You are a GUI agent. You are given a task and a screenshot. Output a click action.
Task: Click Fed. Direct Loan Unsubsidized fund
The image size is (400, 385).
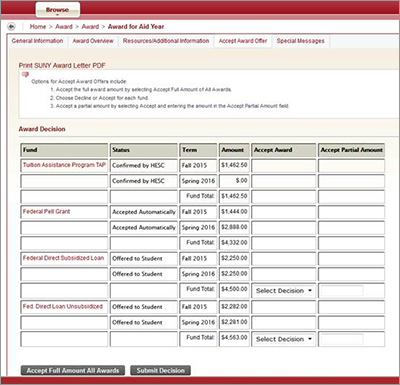[x=63, y=306]
